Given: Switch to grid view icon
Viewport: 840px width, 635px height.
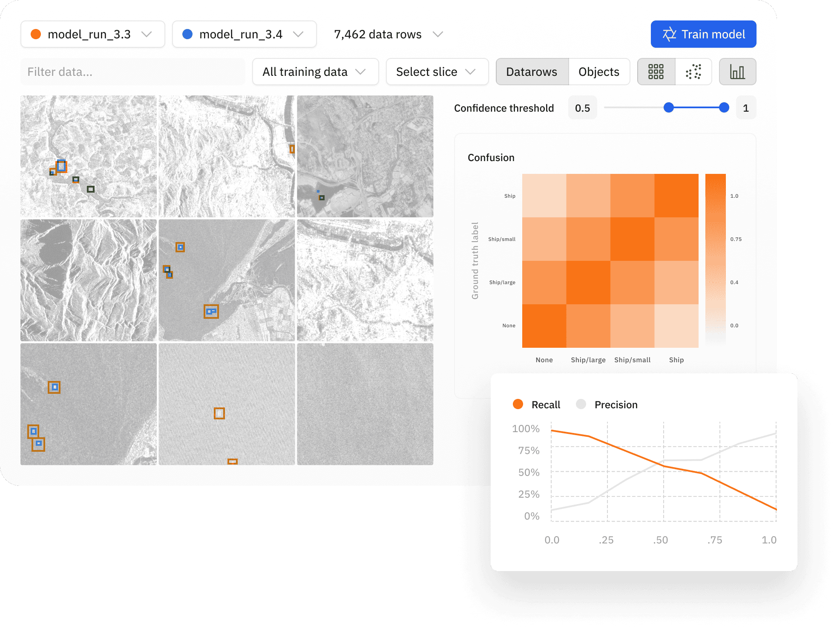Looking at the screenshot, I should [x=656, y=72].
